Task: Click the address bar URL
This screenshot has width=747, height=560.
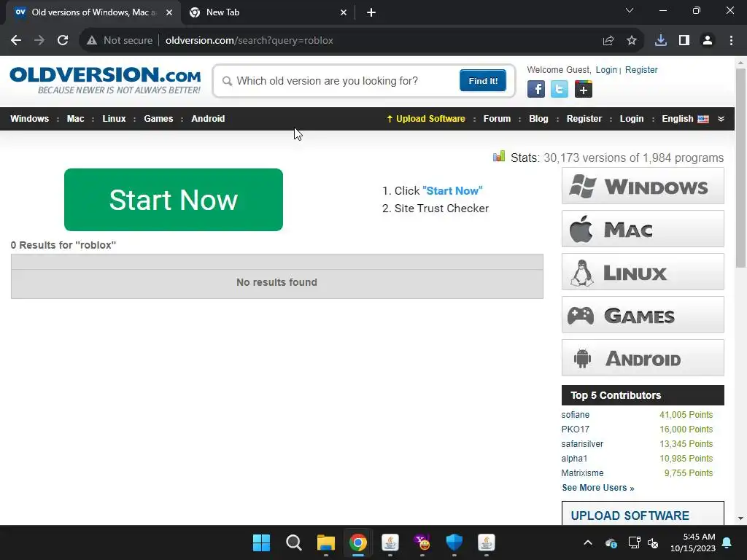Action: [249, 41]
